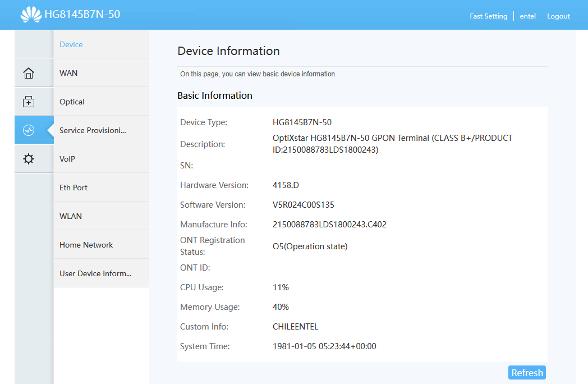Open User Device Information menu item
The height and width of the screenshot is (384, 588).
pyautogui.click(x=101, y=273)
